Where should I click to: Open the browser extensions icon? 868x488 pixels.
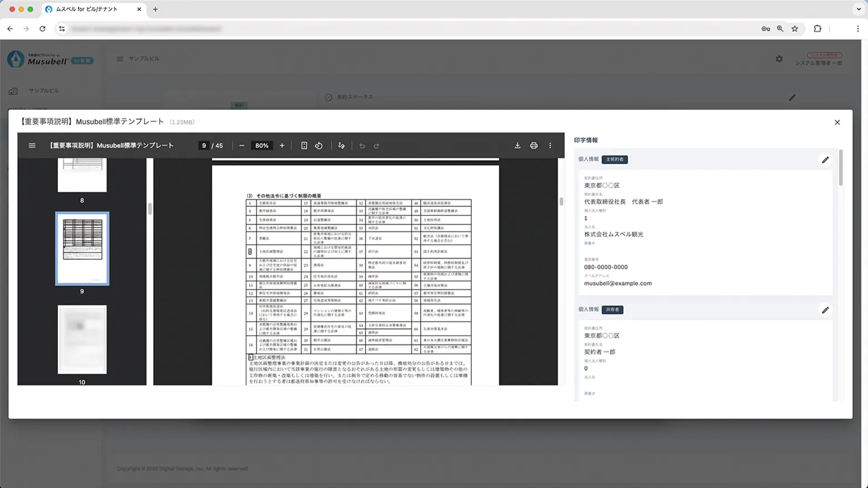coord(817,29)
